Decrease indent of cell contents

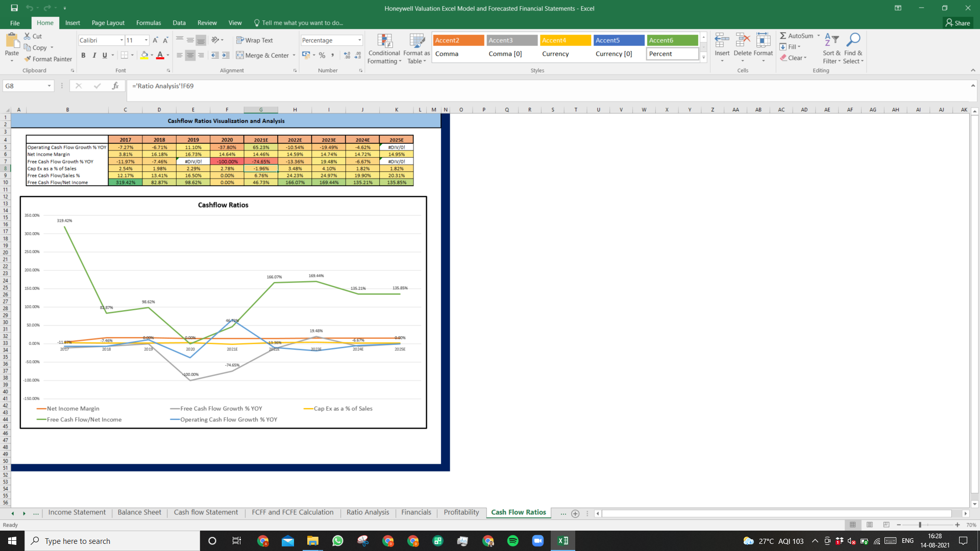point(215,55)
